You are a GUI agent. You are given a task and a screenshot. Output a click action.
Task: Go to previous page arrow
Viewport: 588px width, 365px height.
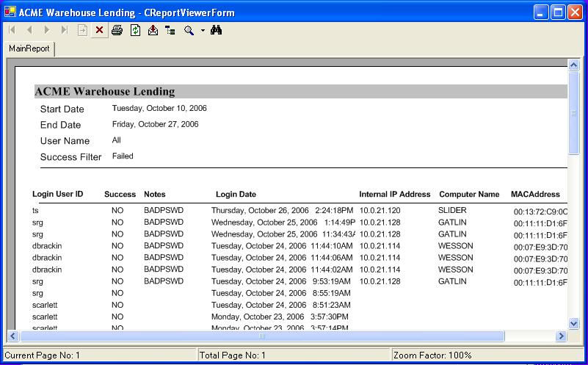pos(29,30)
